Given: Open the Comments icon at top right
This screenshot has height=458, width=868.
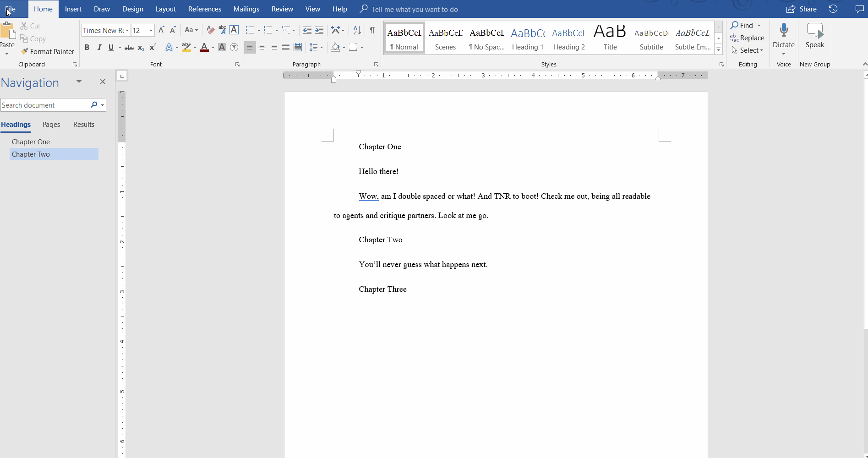Looking at the screenshot, I should 860,9.
